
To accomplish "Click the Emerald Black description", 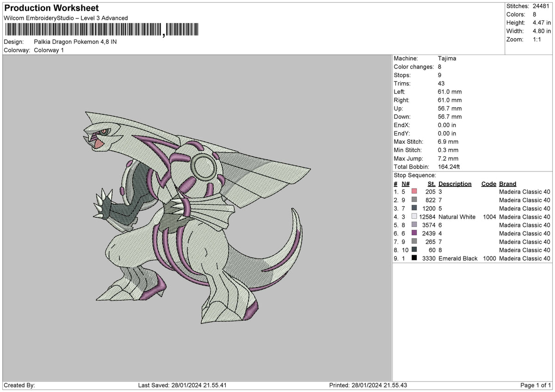I will [458, 258].
